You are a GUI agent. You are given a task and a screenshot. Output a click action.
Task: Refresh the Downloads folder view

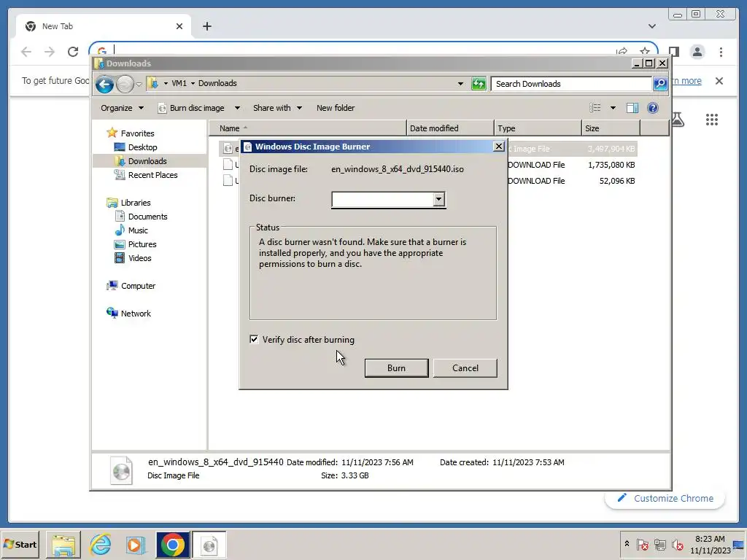click(x=479, y=84)
